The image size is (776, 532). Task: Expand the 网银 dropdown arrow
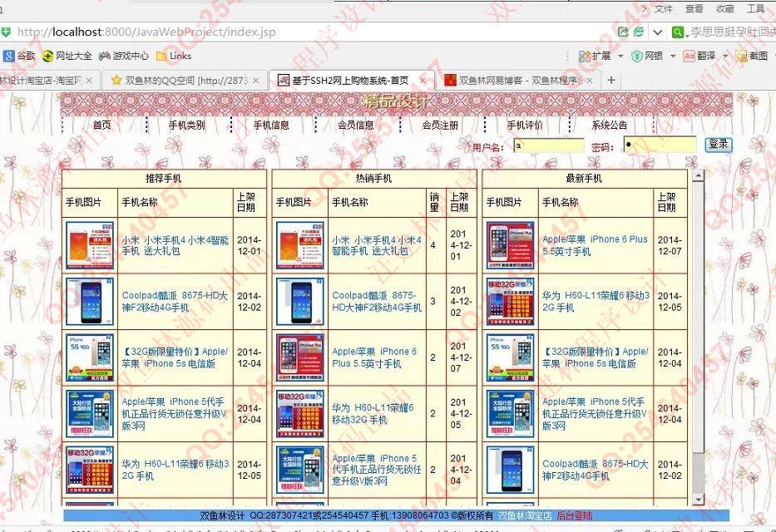tap(673, 56)
